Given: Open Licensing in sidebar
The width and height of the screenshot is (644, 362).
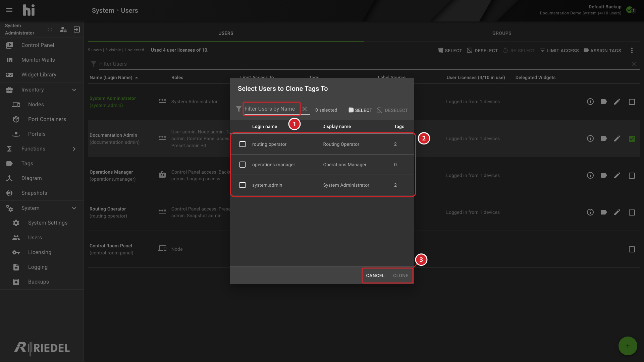Looking at the screenshot, I should click(x=42, y=252).
